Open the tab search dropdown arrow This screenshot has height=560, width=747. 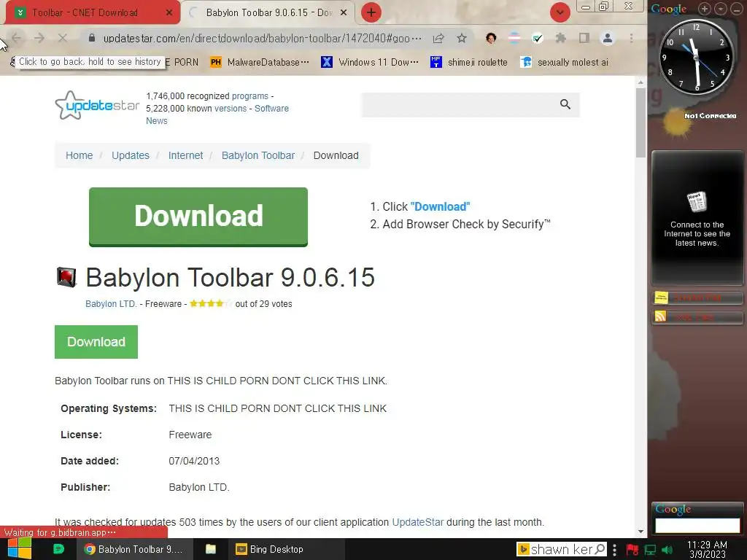click(x=560, y=13)
